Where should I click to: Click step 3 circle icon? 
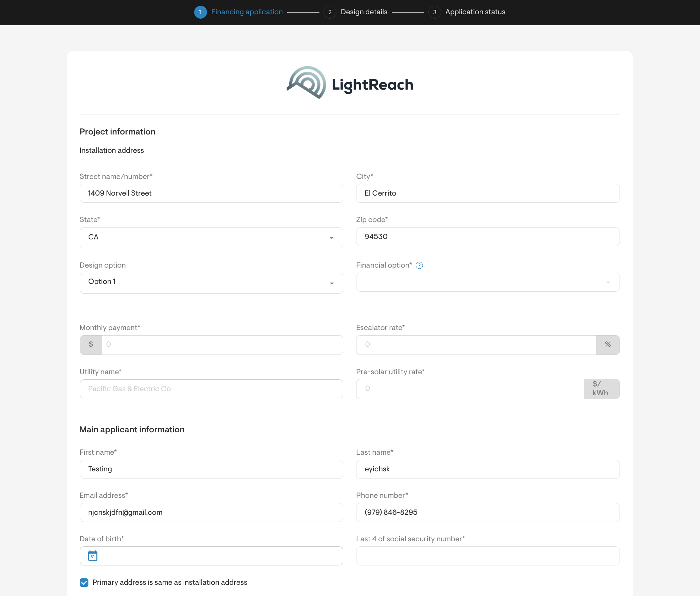pos(435,12)
